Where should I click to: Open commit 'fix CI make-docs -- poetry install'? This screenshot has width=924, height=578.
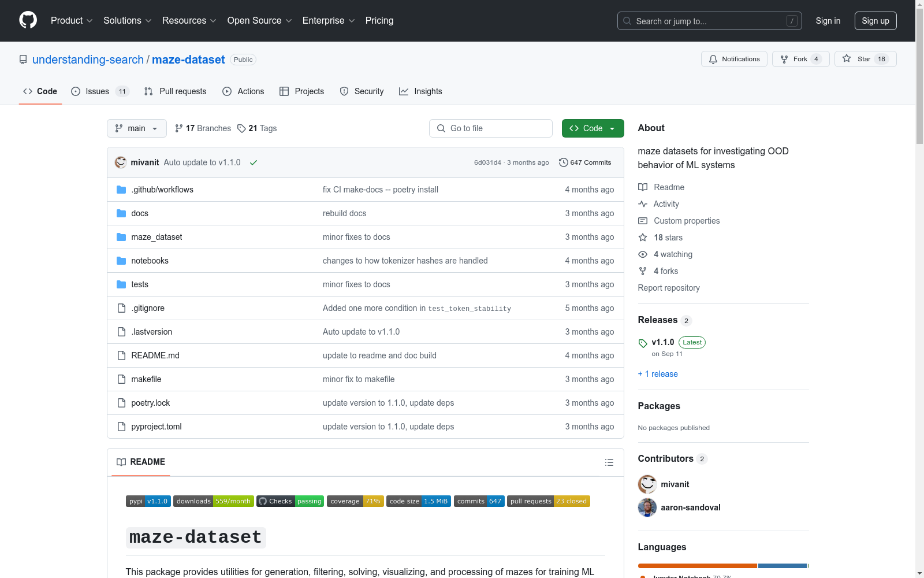381,190
